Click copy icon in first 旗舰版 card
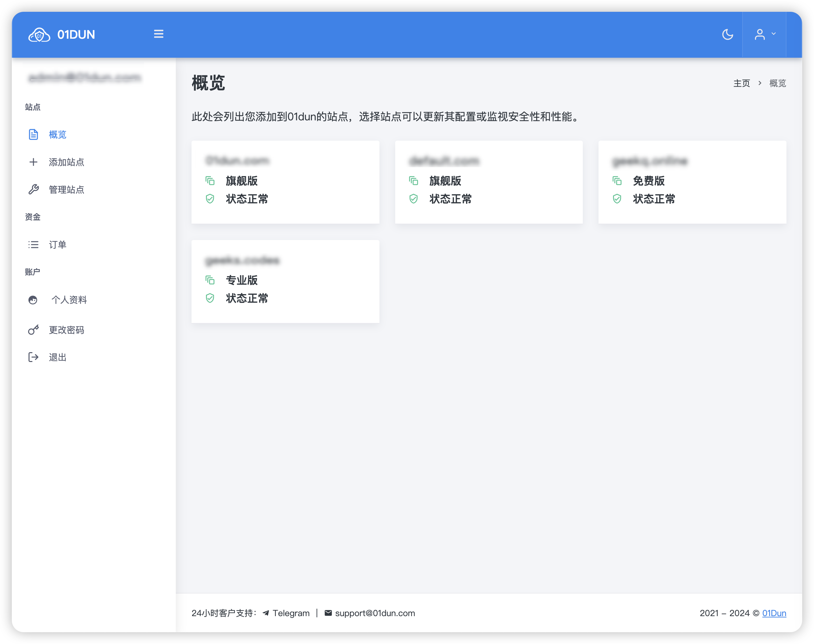Viewport: 814px width, 644px height. coord(210,181)
